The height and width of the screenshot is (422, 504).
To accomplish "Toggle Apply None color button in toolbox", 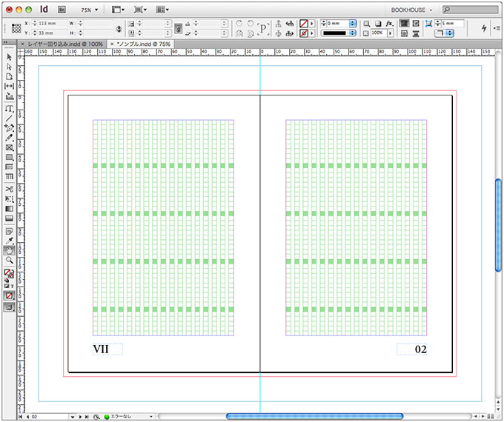I will [x=9, y=295].
